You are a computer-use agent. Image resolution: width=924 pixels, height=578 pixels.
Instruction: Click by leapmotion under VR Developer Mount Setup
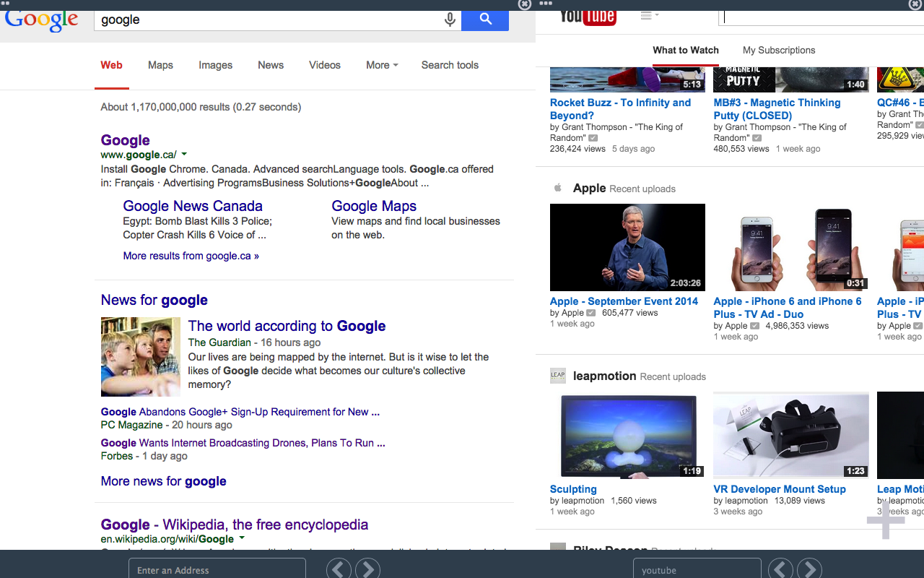[741, 500]
